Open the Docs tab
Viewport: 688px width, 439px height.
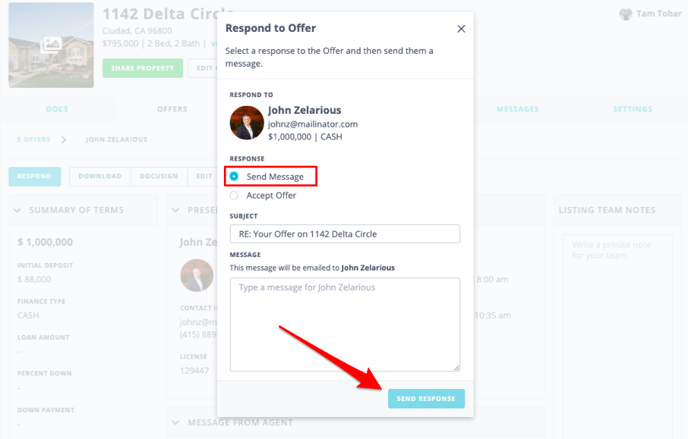57,109
